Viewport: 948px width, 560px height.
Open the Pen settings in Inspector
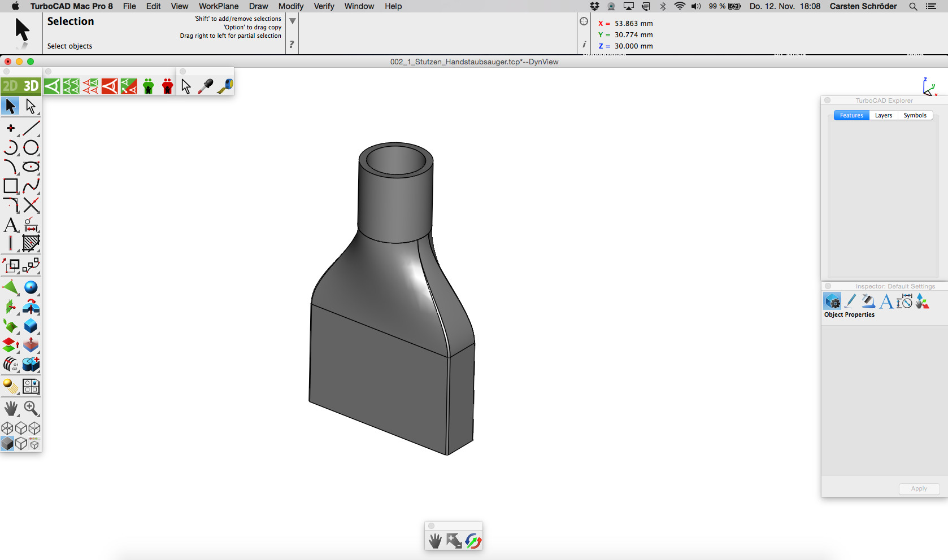tap(850, 301)
